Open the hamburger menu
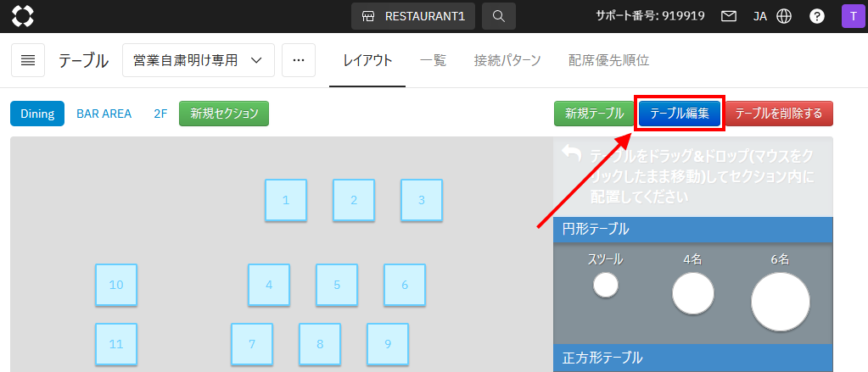The height and width of the screenshot is (372, 868). click(28, 60)
